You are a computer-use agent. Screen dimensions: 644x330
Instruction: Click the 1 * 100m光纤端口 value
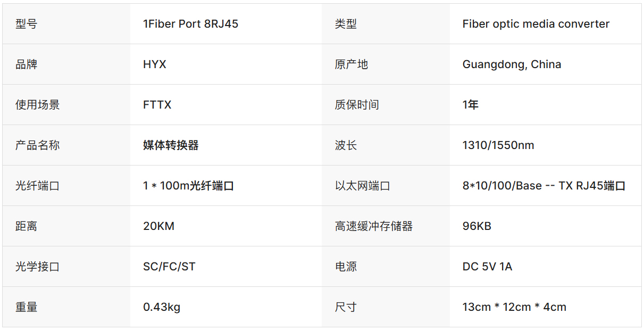tap(189, 186)
